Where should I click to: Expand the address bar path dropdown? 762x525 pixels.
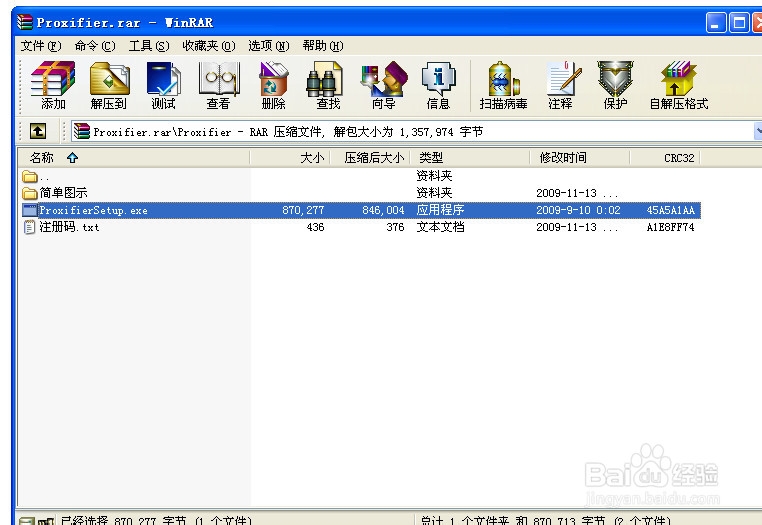tap(758, 131)
